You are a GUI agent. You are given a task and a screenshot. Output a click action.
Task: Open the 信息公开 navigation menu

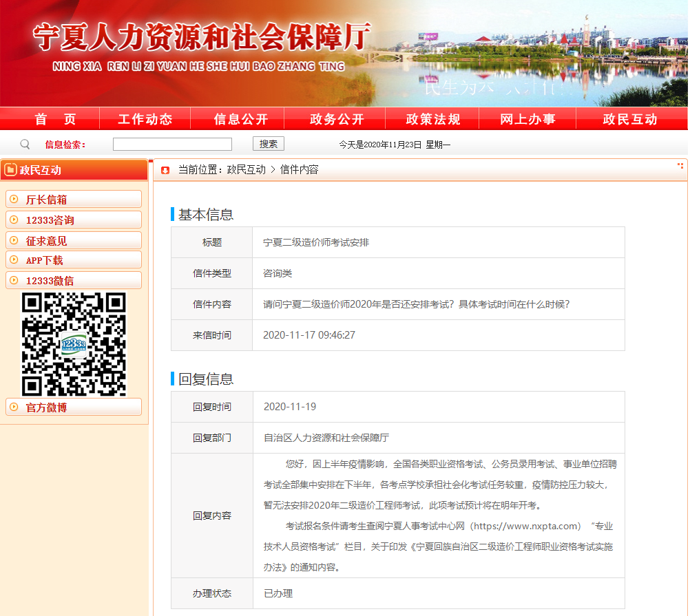(x=241, y=119)
